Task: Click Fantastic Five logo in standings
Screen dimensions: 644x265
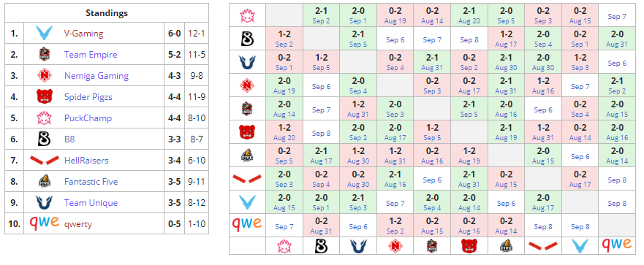Action: (44, 182)
